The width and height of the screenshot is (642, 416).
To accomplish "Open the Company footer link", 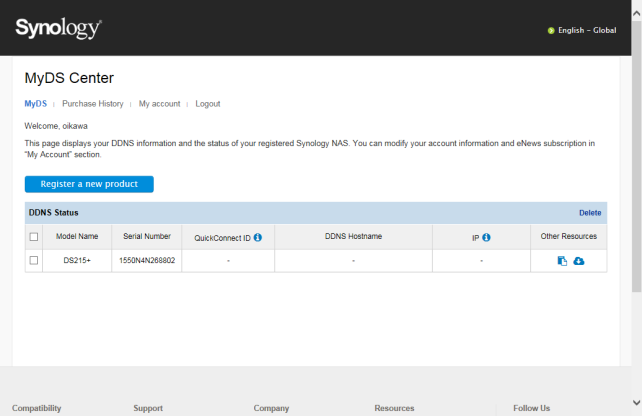I will pos(271,408).
